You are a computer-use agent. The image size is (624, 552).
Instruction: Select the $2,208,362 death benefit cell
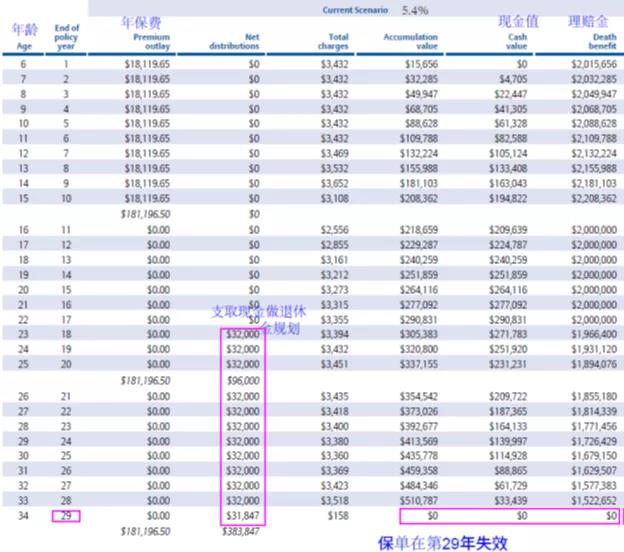click(x=594, y=199)
